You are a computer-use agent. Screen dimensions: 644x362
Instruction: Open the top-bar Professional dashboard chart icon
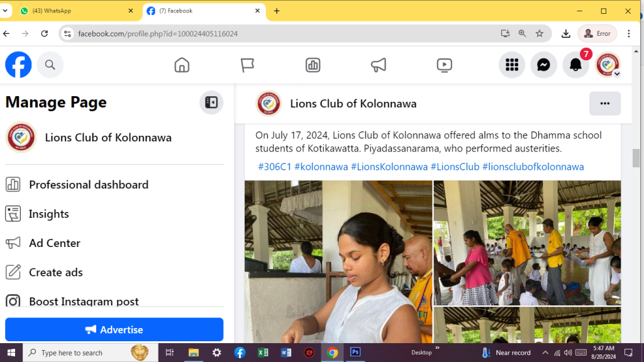point(313,65)
